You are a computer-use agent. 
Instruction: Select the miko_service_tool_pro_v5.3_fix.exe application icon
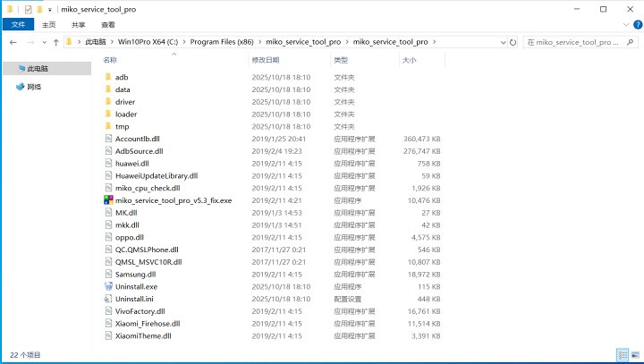pos(108,200)
